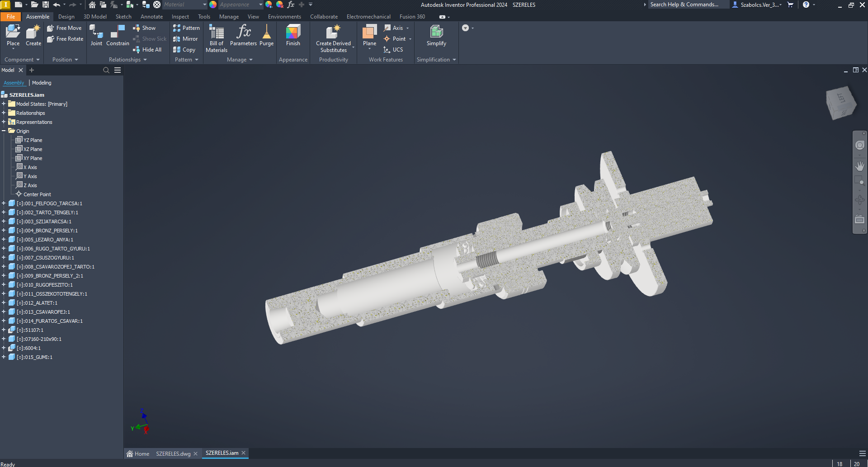Switch to the Inspect ribbon tab
The height and width of the screenshot is (467, 868).
tap(180, 17)
